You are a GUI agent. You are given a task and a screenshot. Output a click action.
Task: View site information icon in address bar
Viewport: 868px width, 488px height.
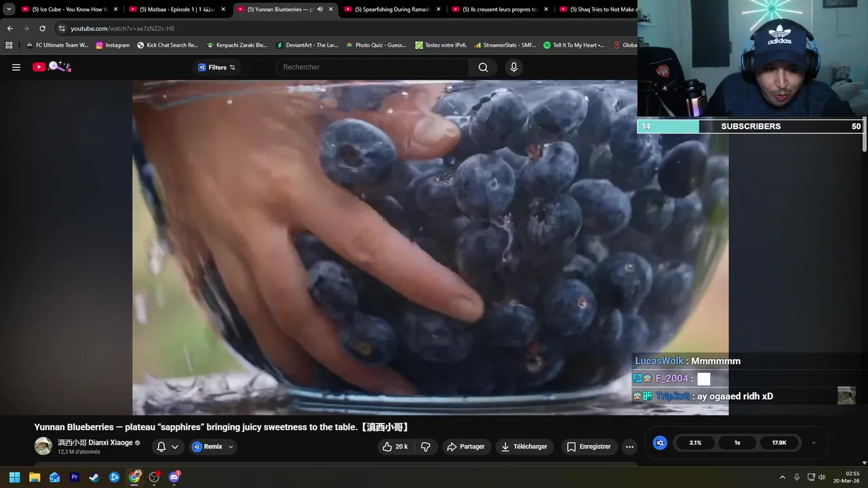pyautogui.click(x=62, y=28)
